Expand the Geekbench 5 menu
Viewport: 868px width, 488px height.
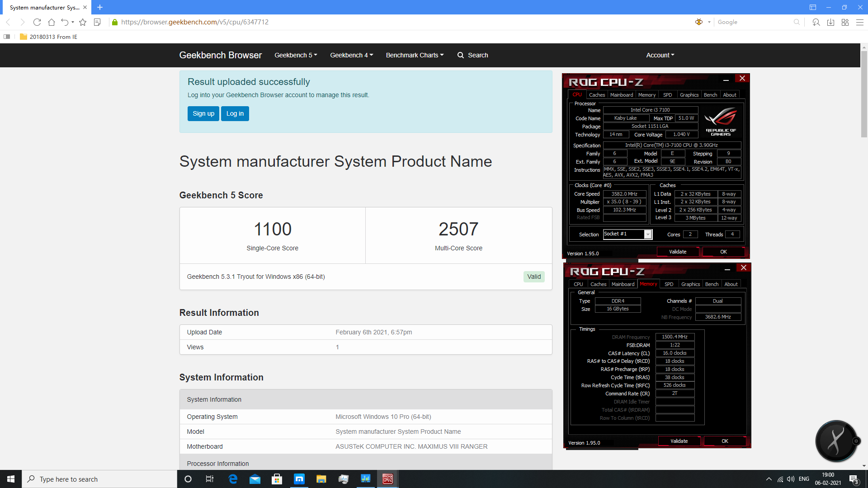point(296,55)
